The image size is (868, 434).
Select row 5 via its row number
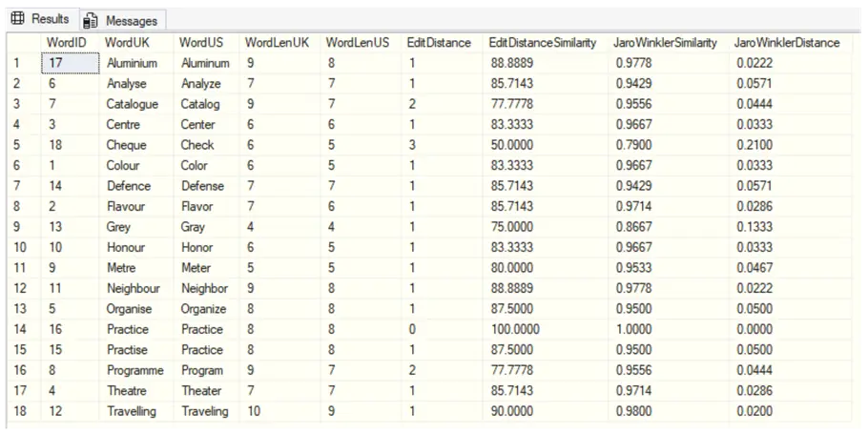coord(15,145)
